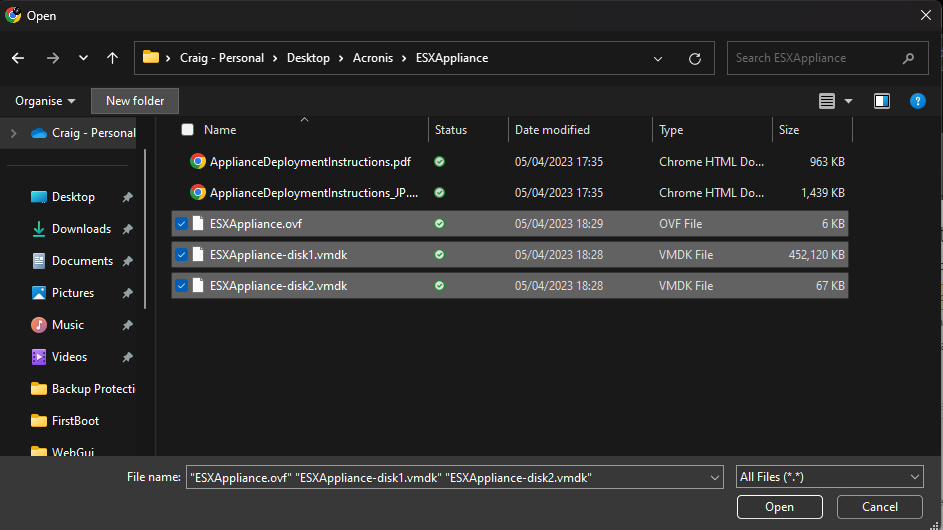The height and width of the screenshot is (530, 943).
Task: Uncheck the ESXAppliance-disk1.vmdk checkbox
Action: click(x=182, y=254)
